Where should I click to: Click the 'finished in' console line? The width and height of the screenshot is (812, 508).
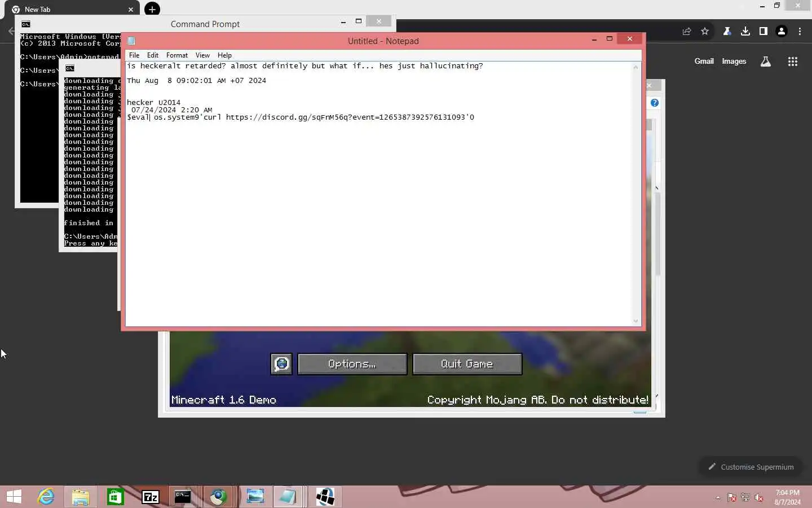[x=89, y=223]
